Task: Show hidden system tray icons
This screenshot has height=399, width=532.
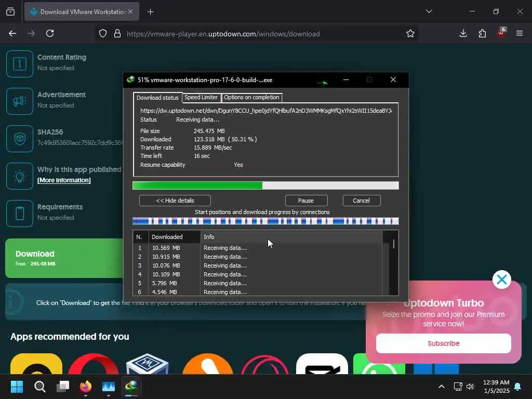Action: [442, 387]
